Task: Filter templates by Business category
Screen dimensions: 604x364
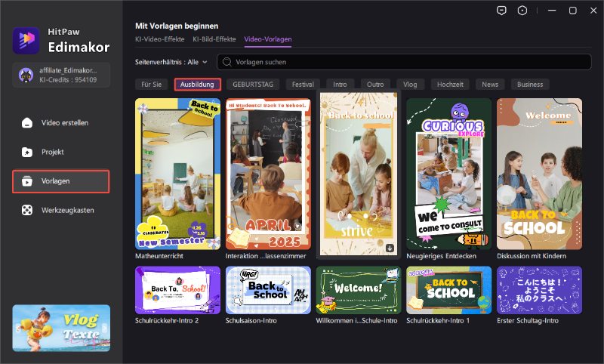Action: (529, 85)
